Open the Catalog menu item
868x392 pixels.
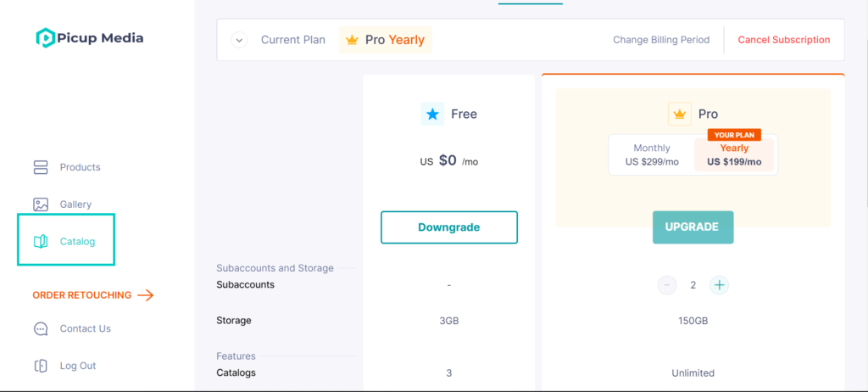(x=66, y=241)
